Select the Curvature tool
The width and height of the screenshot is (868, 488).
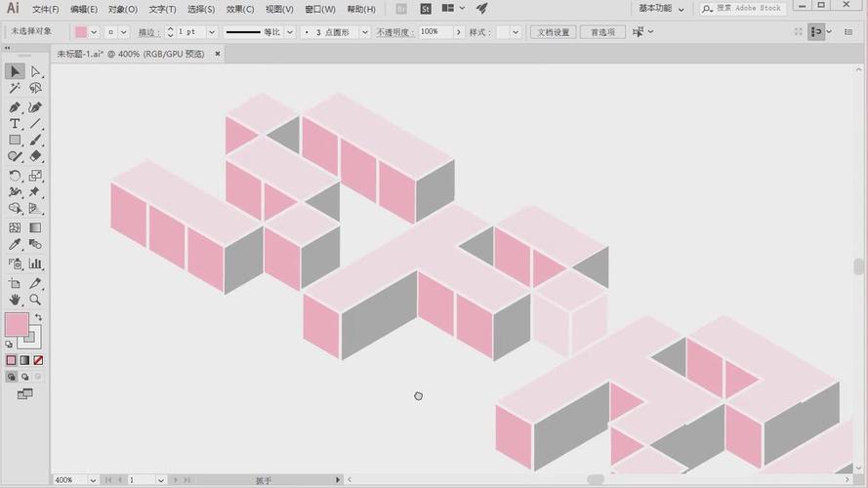pyautogui.click(x=35, y=107)
